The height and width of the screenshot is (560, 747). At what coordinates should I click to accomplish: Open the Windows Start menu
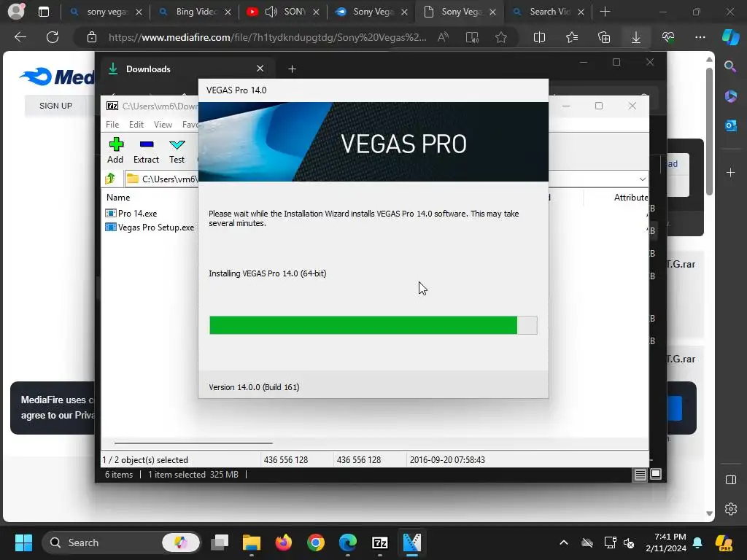point(23,542)
